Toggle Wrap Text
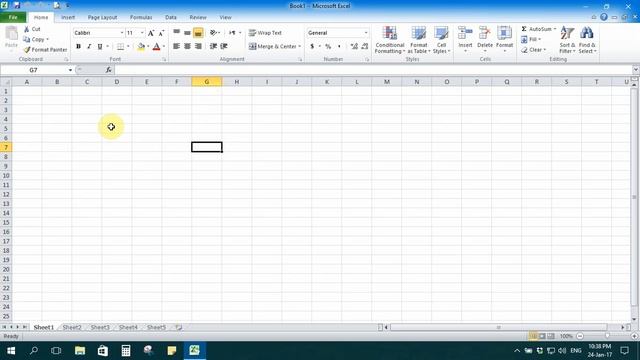640x360 pixels. coord(265,33)
